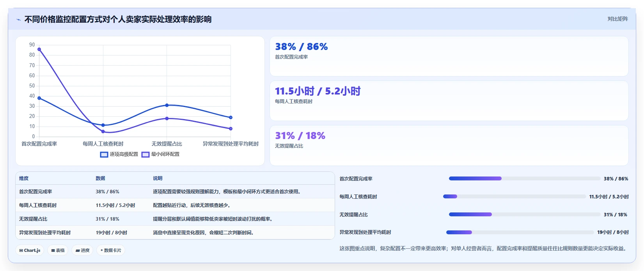This screenshot has height=271, width=644.
Task: Click 19小时 / 8小时 value beside progress bar
Action: coord(613,232)
